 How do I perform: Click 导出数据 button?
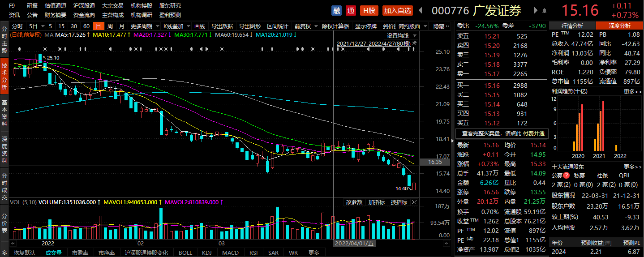tap(222, 26)
